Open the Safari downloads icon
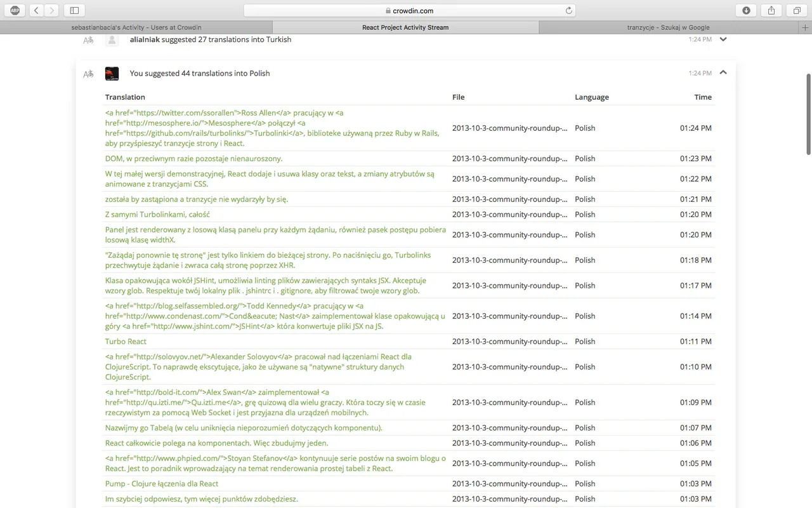 [x=746, y=10]
